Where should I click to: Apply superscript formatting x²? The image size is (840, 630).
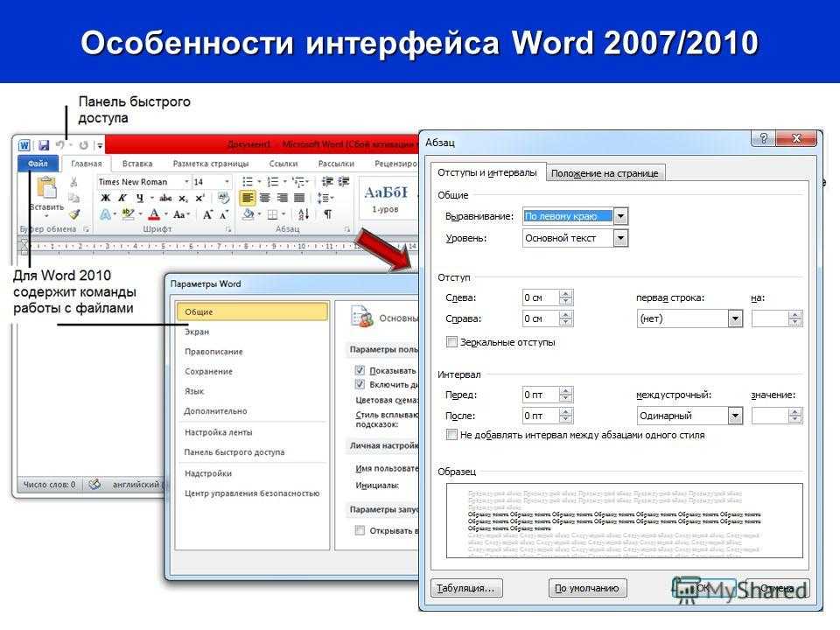(x=199, y=199)
